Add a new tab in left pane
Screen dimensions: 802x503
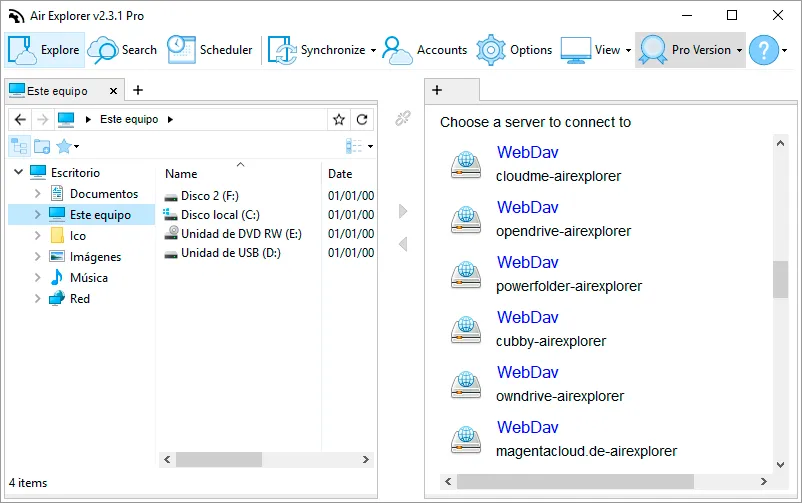(x=138, y=90)
